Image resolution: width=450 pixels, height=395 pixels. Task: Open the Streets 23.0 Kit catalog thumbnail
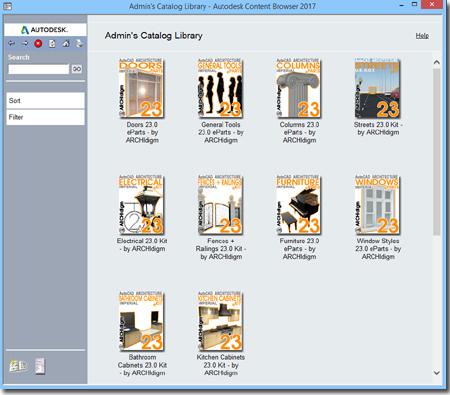click(377, 88)
